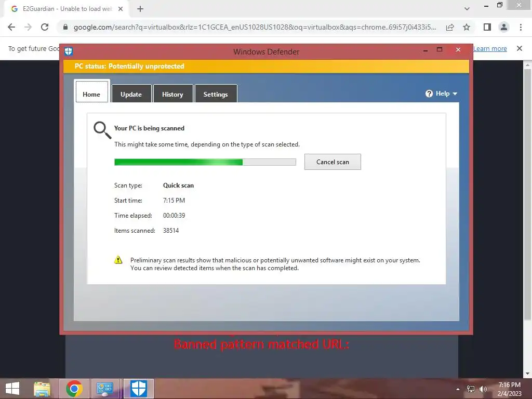532x399 pixels.
Task: Switch to Chrome on taskbar
Action: click(74, 389)
